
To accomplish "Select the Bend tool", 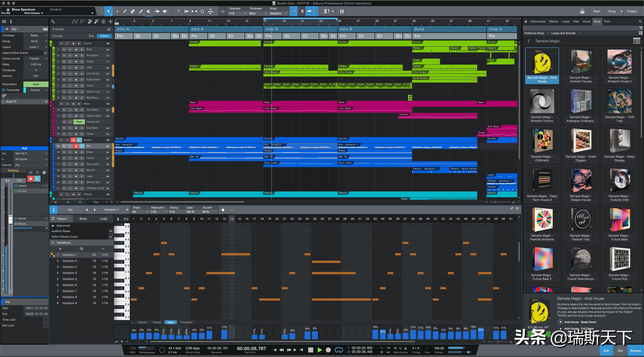I will pos(157,11).
